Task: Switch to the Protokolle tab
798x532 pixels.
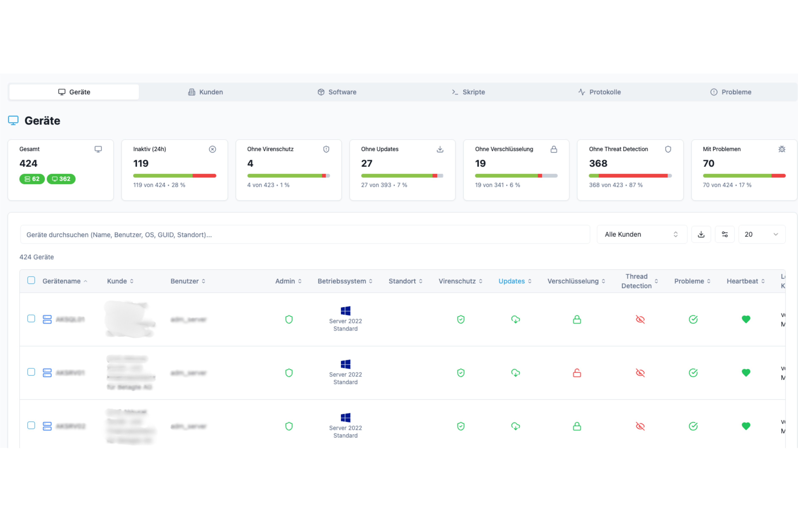Action: 599,92
